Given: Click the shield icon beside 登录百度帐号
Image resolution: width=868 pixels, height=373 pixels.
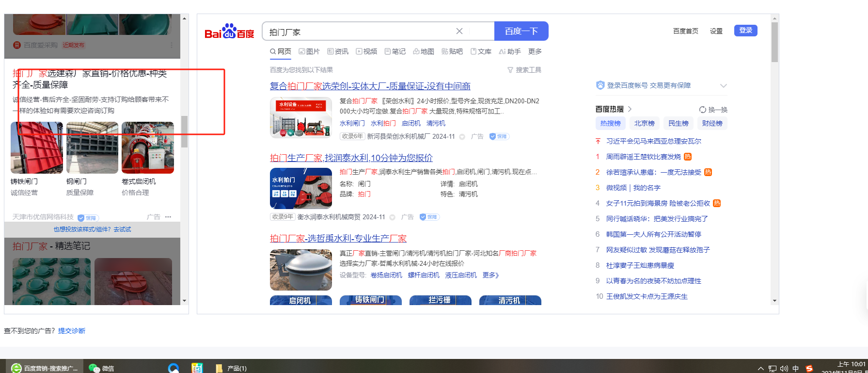Looking at the screenshot, I should click(x=600, y=85).
